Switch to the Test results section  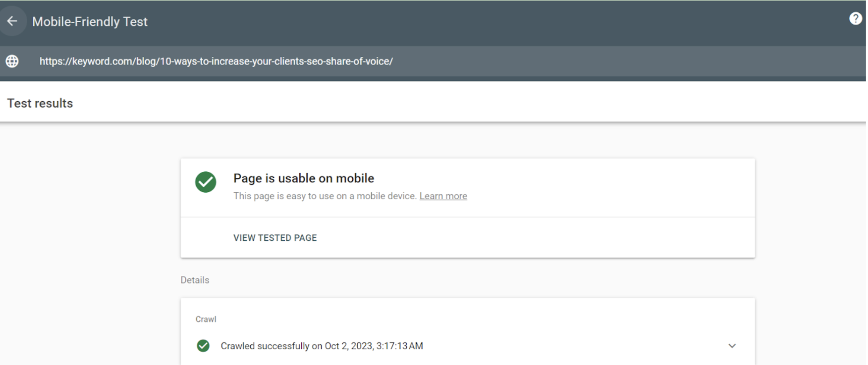40,103
